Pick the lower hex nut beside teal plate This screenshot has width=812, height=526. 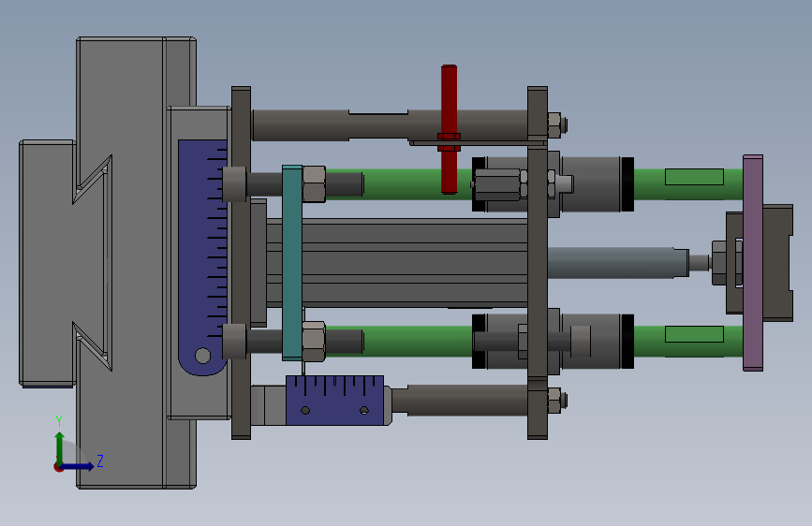tap(314, 342)
